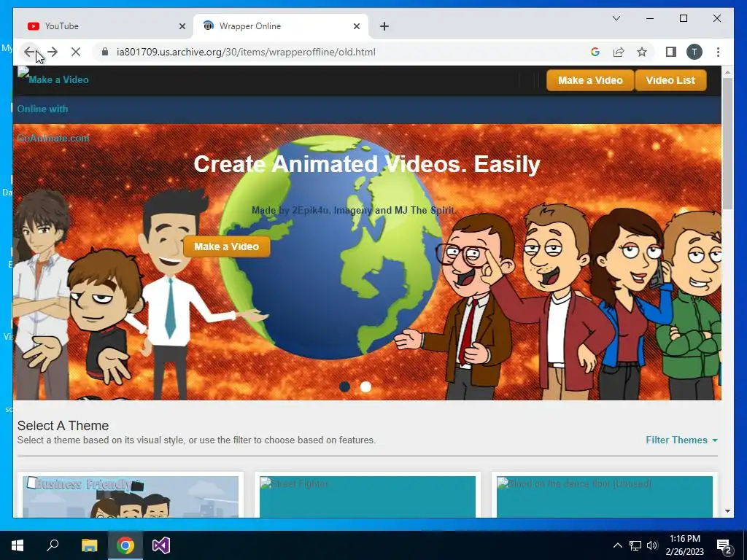Close the YouTube tab
Screen dimensions: 747x560
click(182, 26)
